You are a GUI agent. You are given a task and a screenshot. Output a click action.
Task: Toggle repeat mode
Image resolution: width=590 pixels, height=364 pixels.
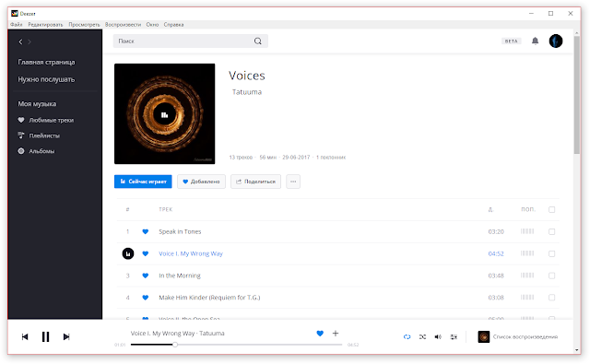click(407, 337)
